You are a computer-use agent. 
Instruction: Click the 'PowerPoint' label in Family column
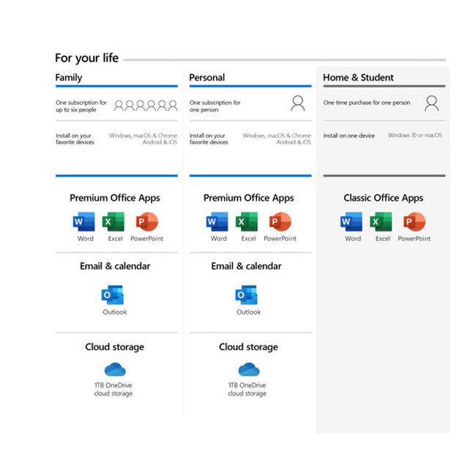click(x=147, y=239)
